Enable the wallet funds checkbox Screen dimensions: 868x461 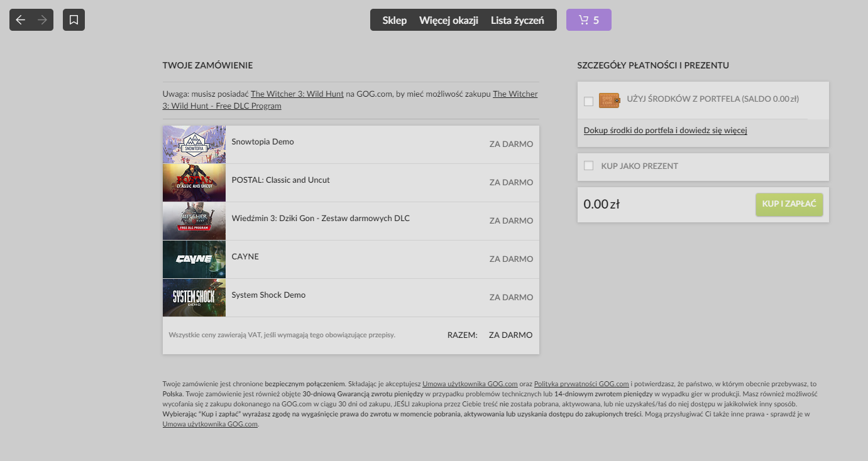(589, 101)
